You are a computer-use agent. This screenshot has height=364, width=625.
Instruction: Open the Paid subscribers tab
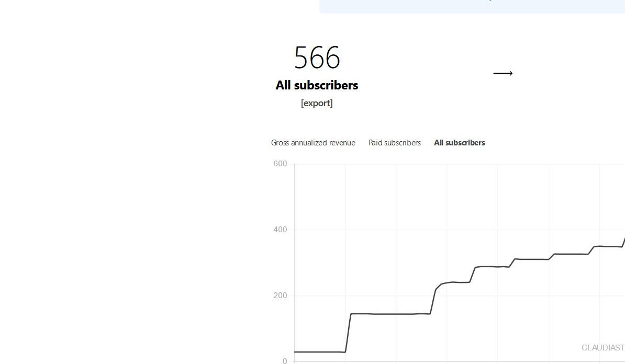[x=395, y=143]
